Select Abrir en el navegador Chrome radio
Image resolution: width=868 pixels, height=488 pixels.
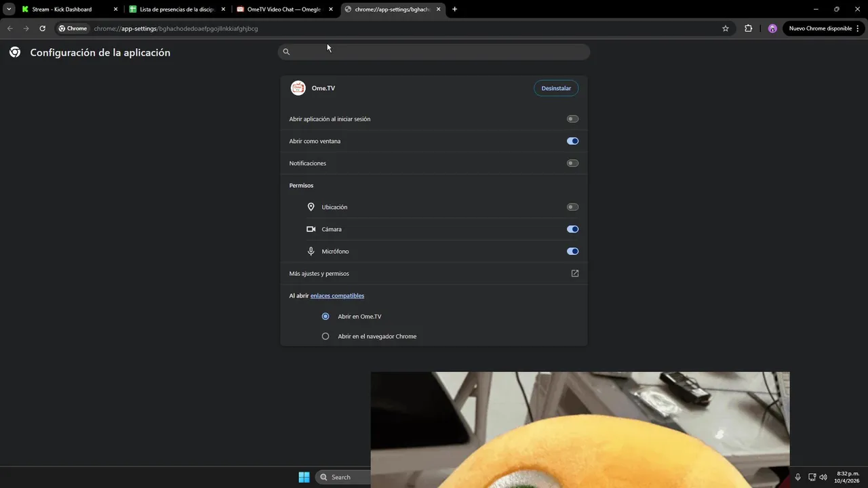coord(325,336)
